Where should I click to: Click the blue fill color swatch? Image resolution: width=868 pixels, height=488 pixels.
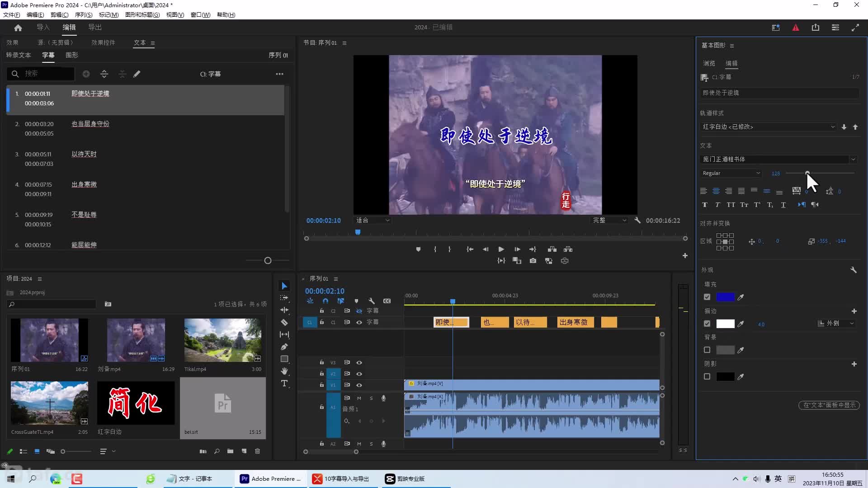click(725, 297)
